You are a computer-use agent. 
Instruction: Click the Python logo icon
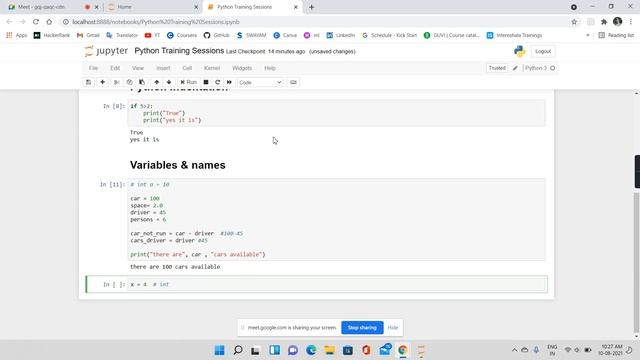(x=520, y=51)
